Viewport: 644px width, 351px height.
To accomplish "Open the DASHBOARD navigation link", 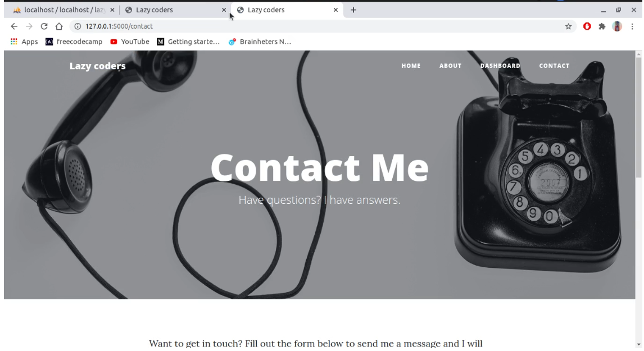I will pos(500,66).
